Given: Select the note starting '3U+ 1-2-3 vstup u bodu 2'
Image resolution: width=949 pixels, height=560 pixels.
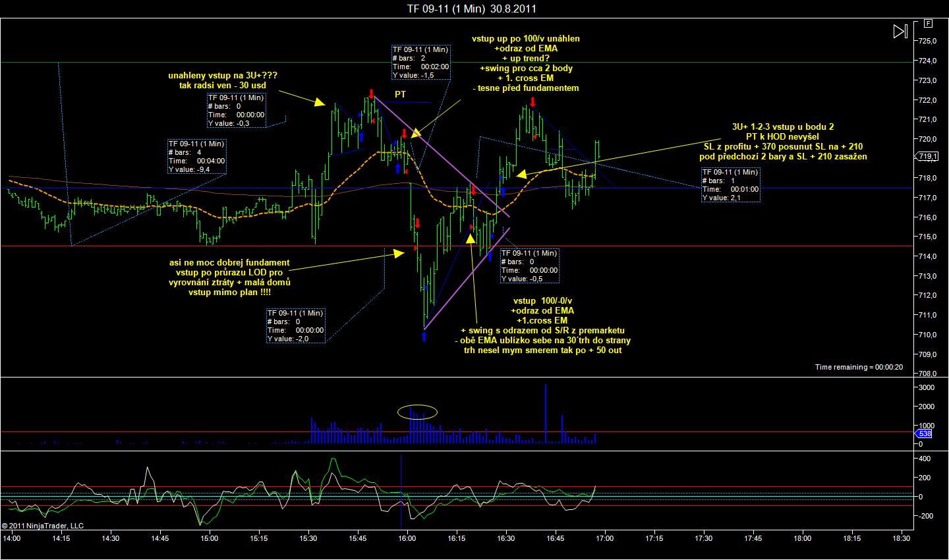Looking at the screenshot, I should [x=783, y=142].
